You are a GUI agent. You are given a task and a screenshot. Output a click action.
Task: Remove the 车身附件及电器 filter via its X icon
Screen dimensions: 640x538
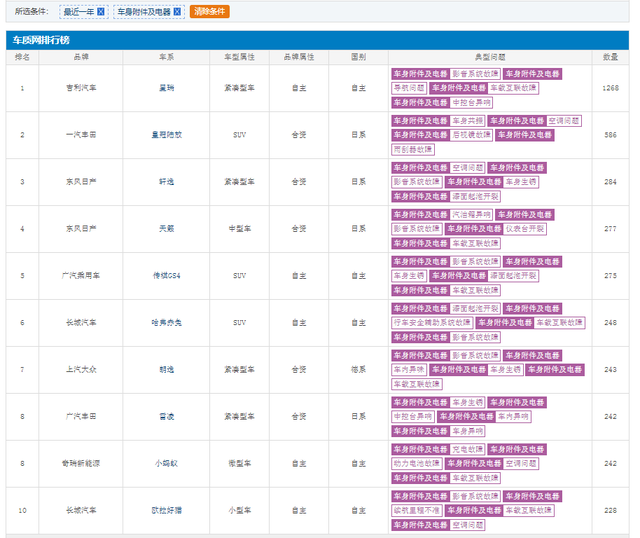pos(177,12)
